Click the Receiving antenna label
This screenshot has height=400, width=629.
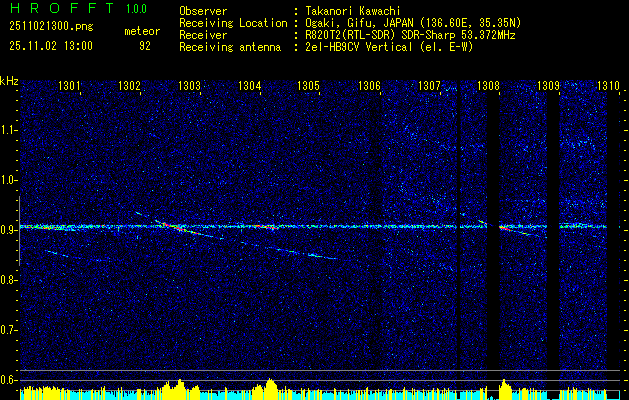(230, 47)
